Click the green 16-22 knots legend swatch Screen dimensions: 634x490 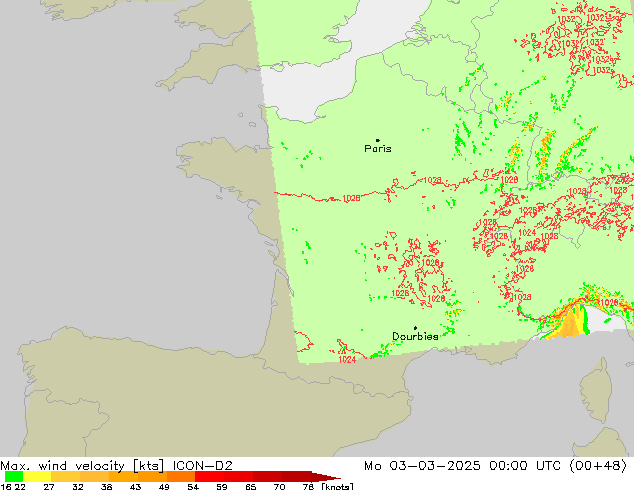[14, 476]
